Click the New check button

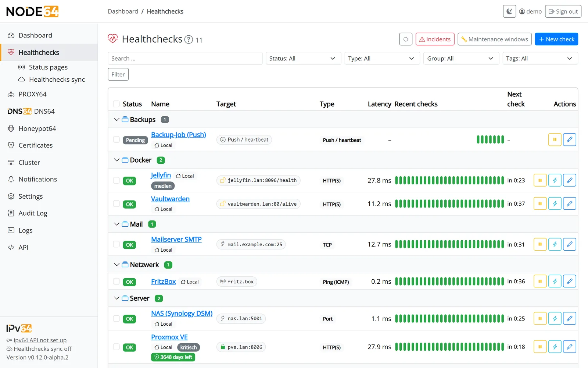(x=556, y=39)
